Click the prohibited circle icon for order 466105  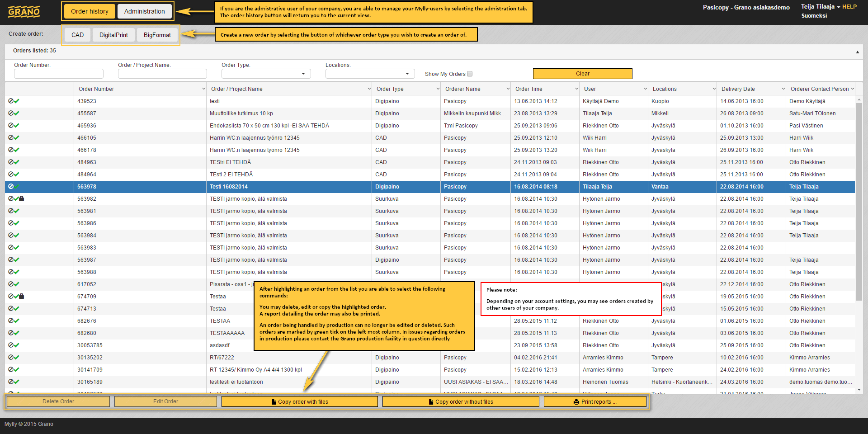(x=10, y=138)
